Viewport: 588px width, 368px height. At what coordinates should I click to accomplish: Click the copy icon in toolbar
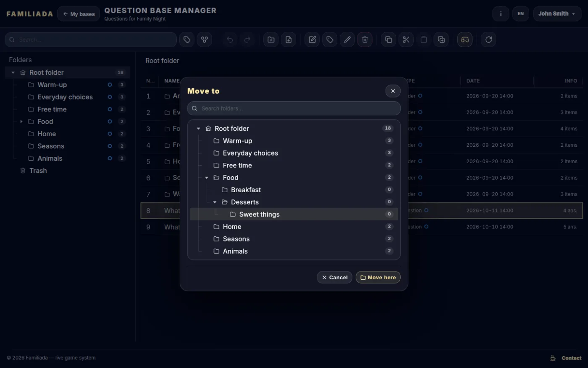(x=388, y=40)
